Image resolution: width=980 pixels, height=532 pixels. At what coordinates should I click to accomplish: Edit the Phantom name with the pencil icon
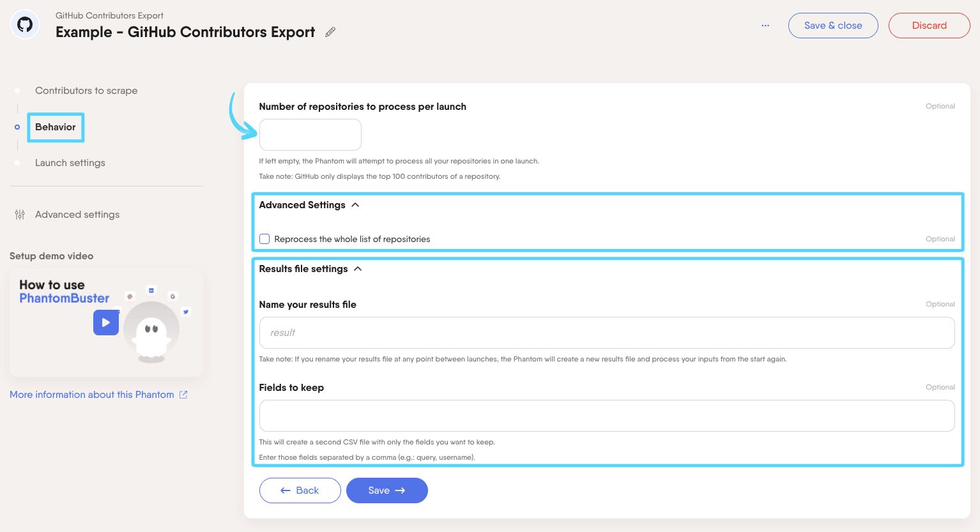pyautogui.click(x=330, y=32)
